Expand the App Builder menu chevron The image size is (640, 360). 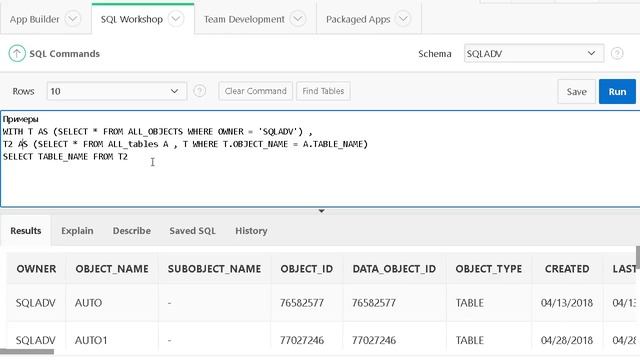73,19
